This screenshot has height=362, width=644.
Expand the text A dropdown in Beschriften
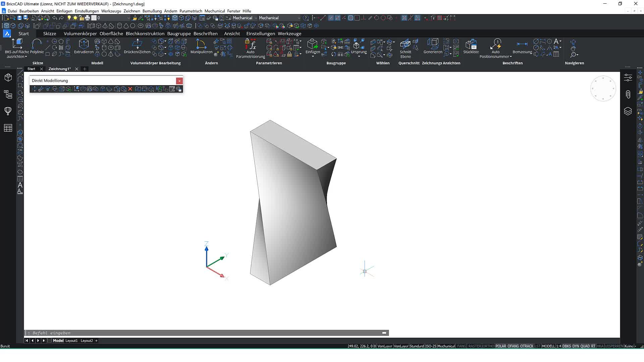560,42
